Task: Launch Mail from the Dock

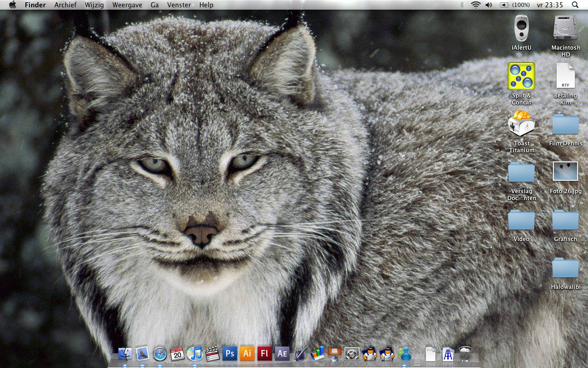Action: (142, 354)
